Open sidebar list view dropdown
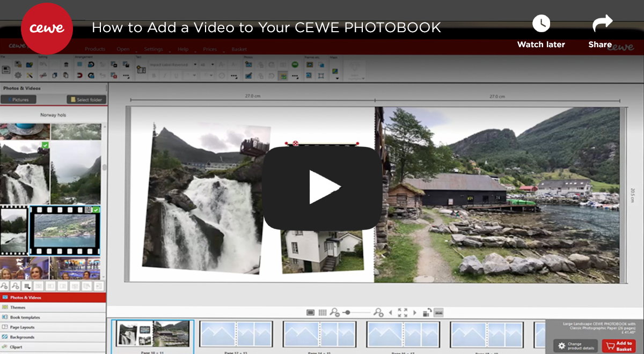Viewport: 644px width, 354px height. [x=26, y=286]
